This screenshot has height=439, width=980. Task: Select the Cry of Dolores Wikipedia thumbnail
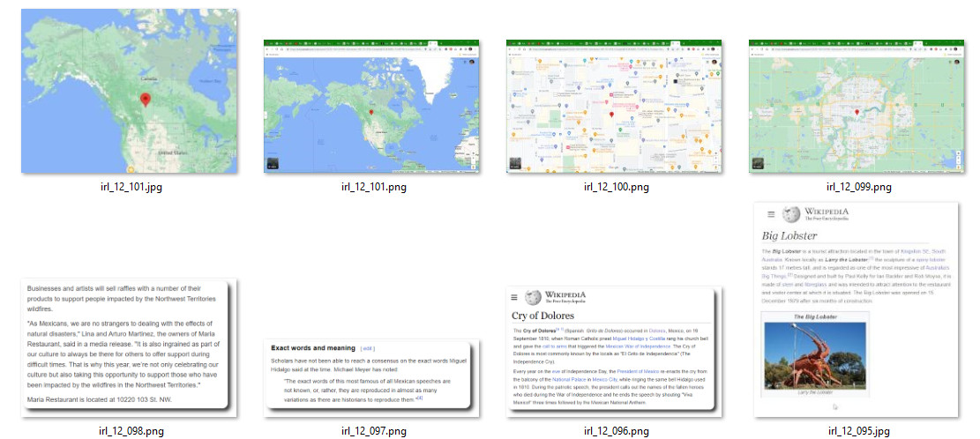click(x=614, y=353)
